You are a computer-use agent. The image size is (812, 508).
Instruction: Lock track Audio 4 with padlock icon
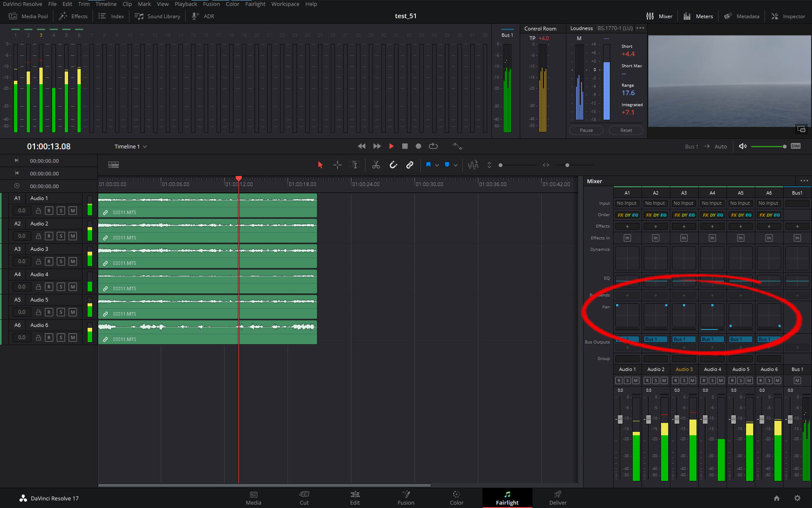38,287
